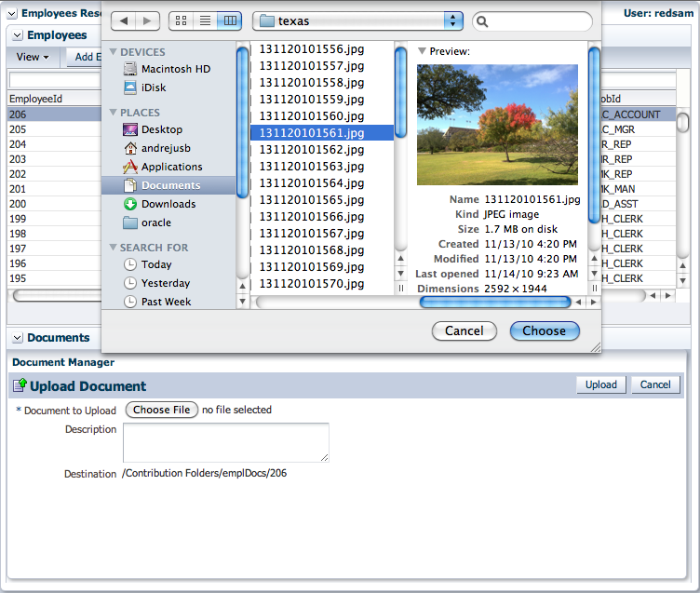This screenshot has height=593, width=700.
Task: Click the Description text area
Action: pyautogui.click(x=226, y=442)
